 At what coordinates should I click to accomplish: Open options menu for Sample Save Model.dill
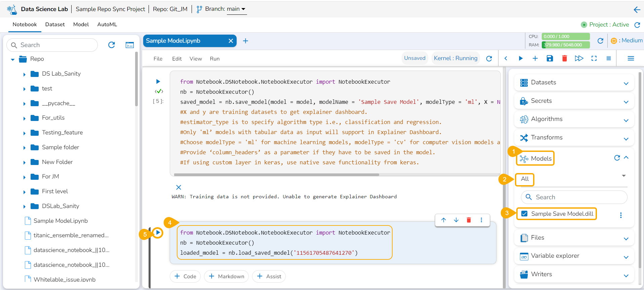click(x=621, y=215)
